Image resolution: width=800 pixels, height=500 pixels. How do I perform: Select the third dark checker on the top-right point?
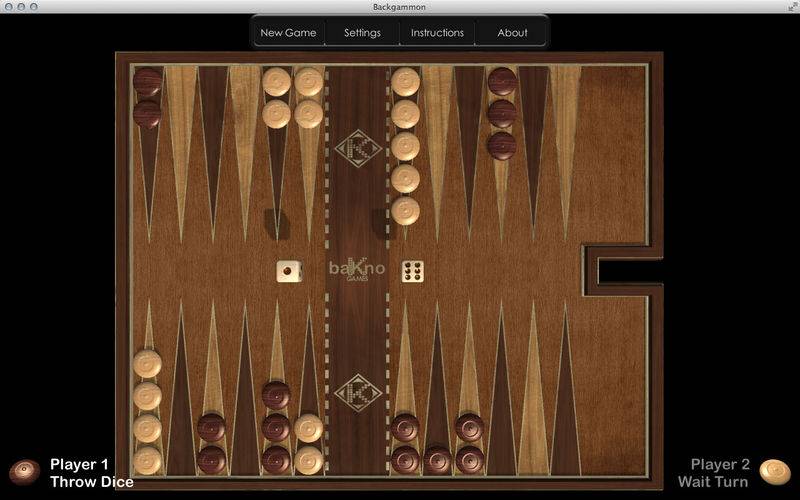502,146
